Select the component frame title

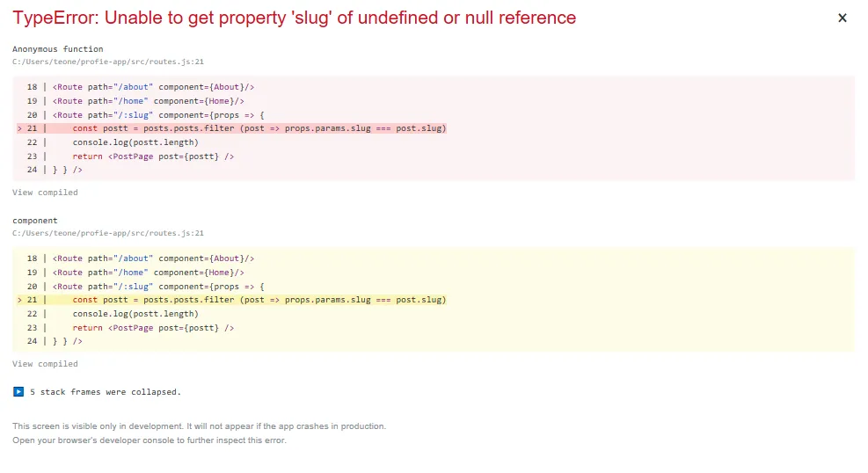pos(35,221)
